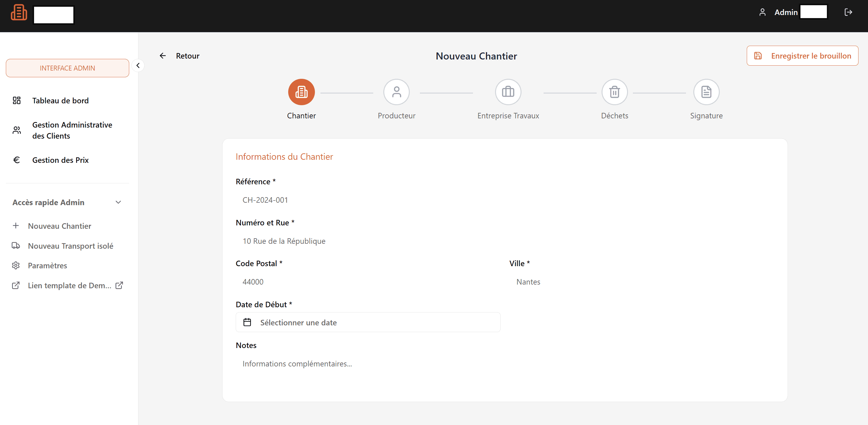Click Enregistrer le brouillon button
The width and height of the screenshot is (868, 425).
[x=802, y=56]
